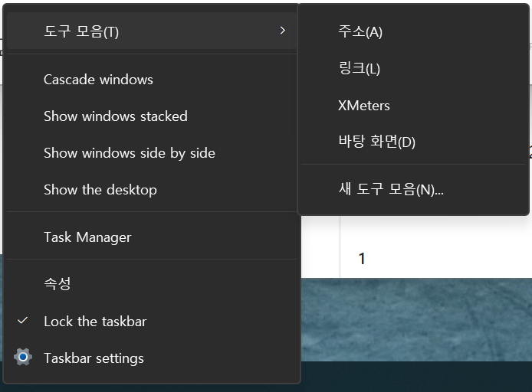Expand the 도구 모음 submenu chevron arrow
Viewport: 532px width, 392px height.
[x=283, y=31]
